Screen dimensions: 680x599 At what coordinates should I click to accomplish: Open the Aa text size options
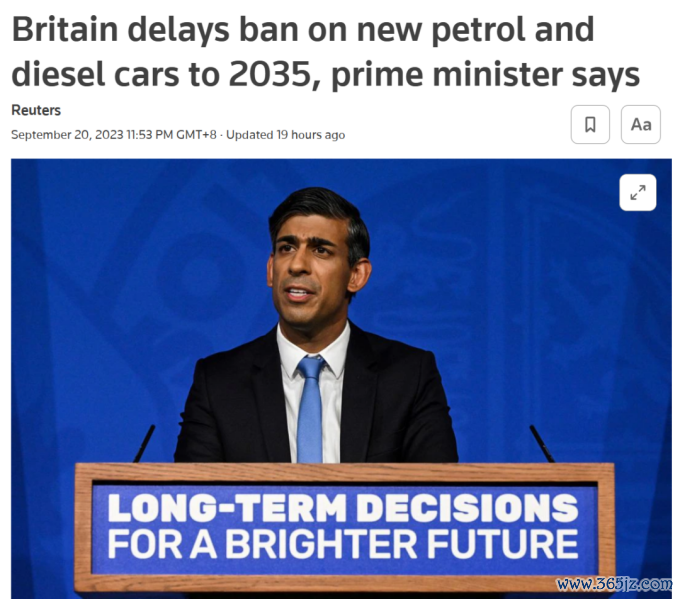pyautogui.click(x=641, y=124)
